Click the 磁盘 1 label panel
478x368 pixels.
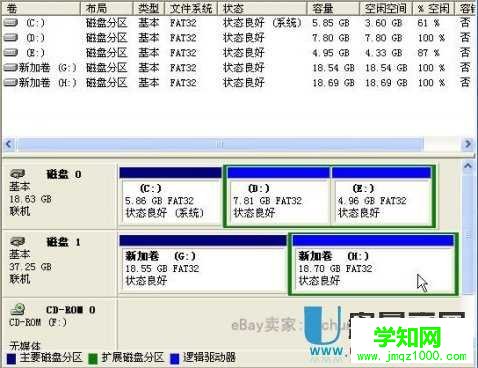point(59,263)
